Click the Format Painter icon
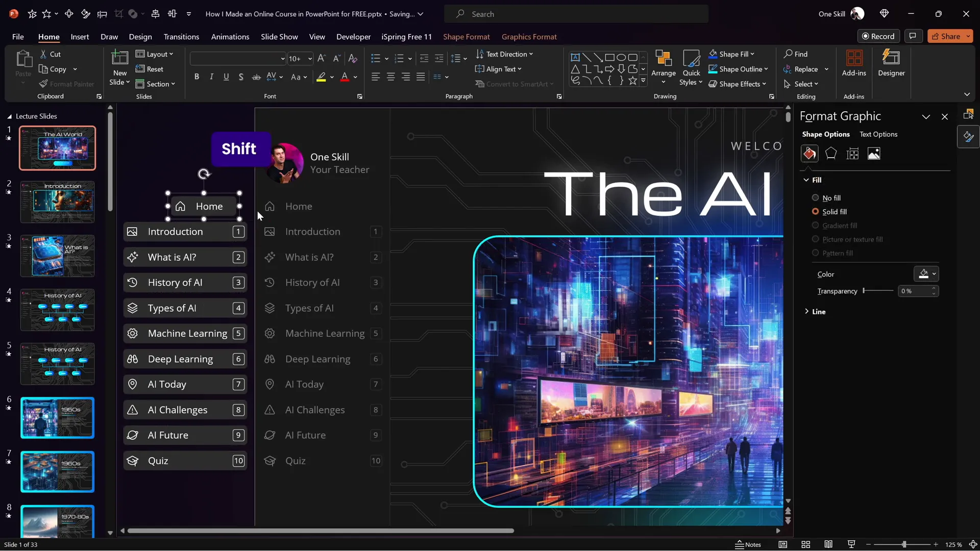The width and height of the screenshot is (980, 551). click(x=44, y=84)
